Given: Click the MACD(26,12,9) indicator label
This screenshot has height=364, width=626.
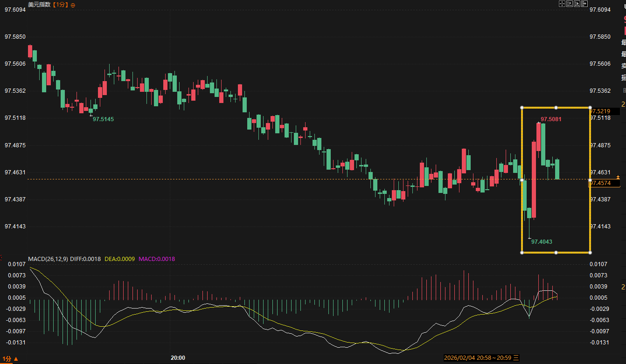Looking at the screenshot, I should coord(48,259).
